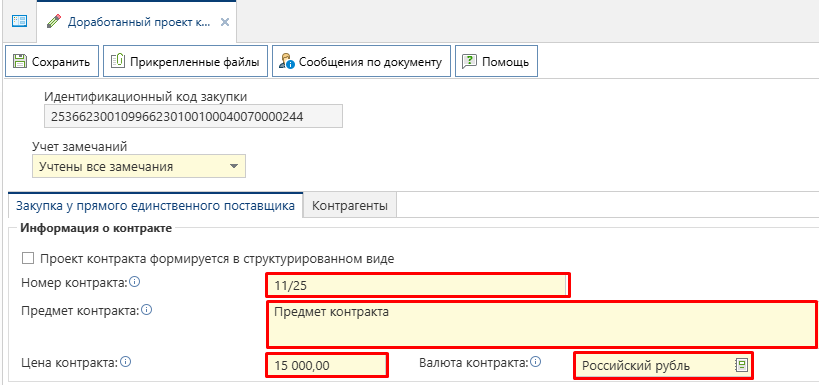Click the Help question mark icon
Viewport: 819px width, 385px height.
pos(470,62)
